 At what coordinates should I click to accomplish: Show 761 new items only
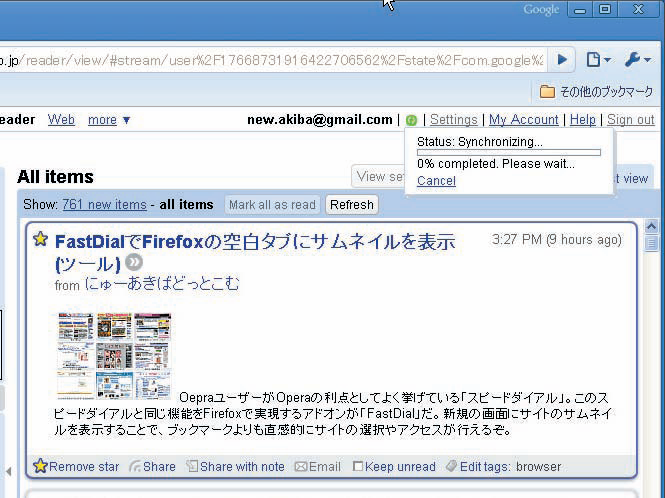click(104, 204)
